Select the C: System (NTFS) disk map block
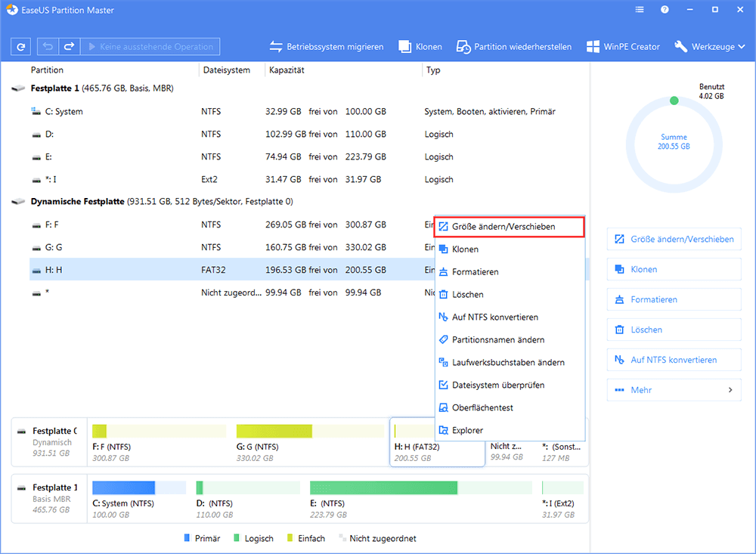This screenshot has height=554, width=756. (139, 499)
